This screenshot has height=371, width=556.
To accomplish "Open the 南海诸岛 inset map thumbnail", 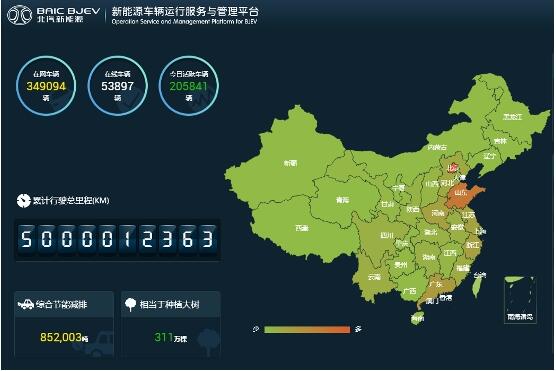I will pyautogui.click(x=520, y=300).
